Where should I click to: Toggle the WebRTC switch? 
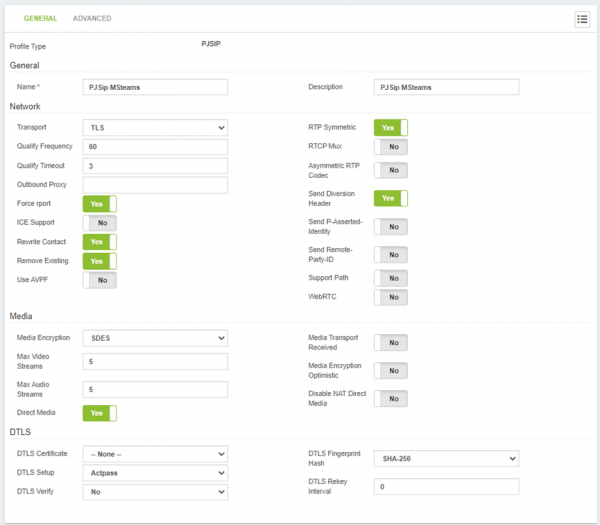(391, 297)
